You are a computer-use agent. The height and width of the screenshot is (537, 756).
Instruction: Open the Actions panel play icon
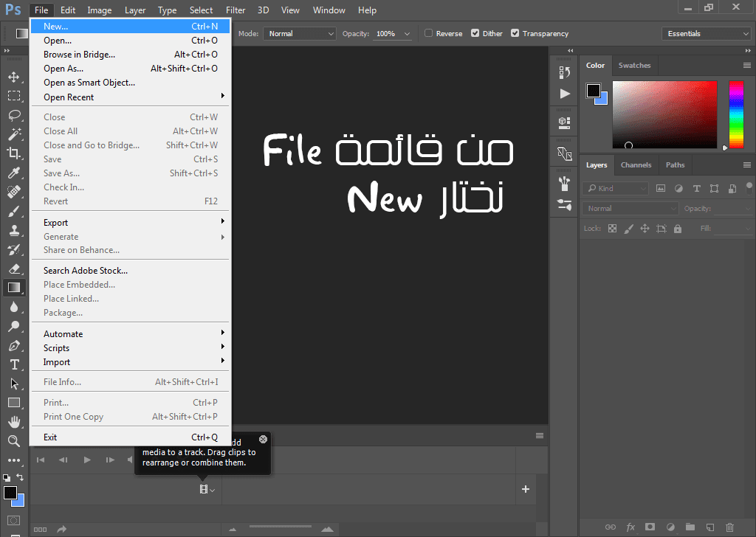(x=565, y=94)
